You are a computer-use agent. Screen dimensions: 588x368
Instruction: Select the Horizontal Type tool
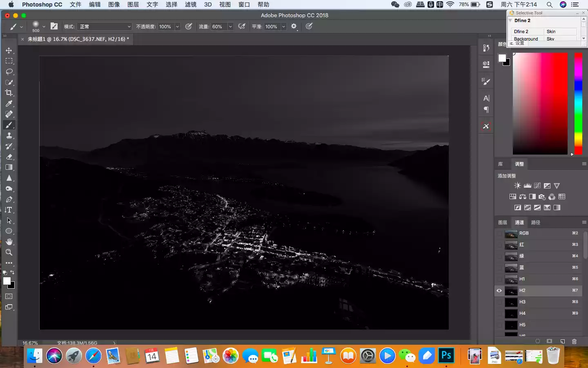coord(9,210)
